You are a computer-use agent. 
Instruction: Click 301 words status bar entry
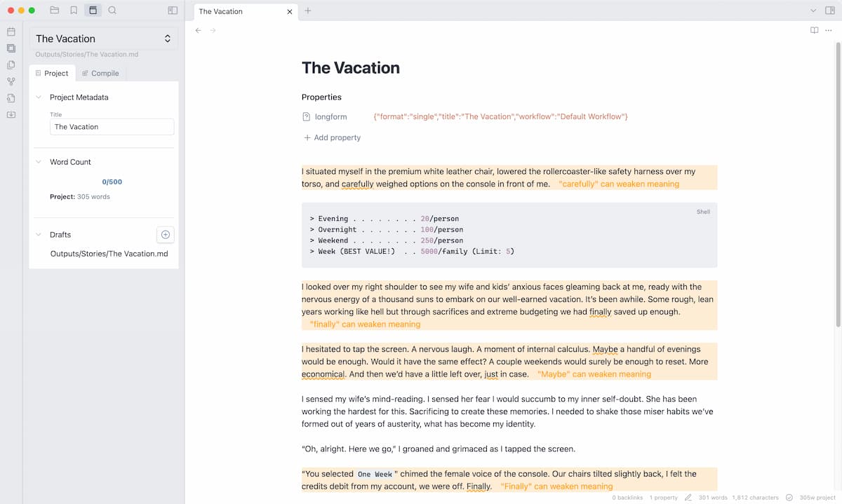point(713,498)
